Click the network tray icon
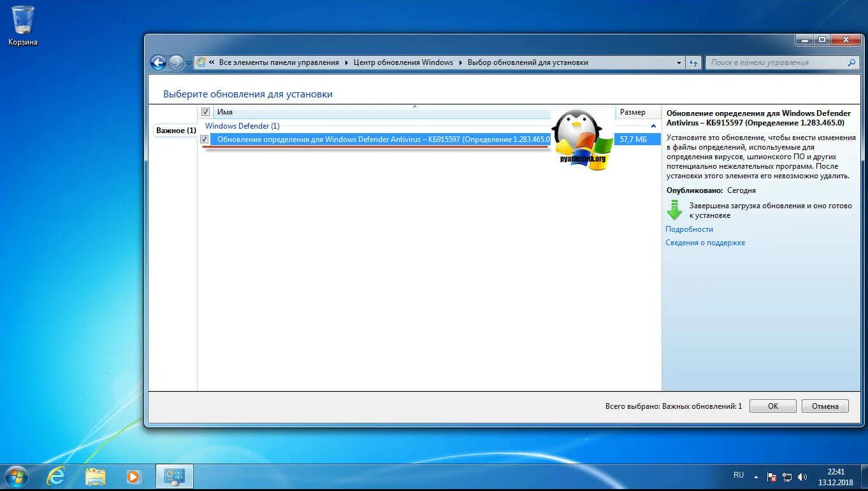Screen dimensions: 868x491 point(787,476)
